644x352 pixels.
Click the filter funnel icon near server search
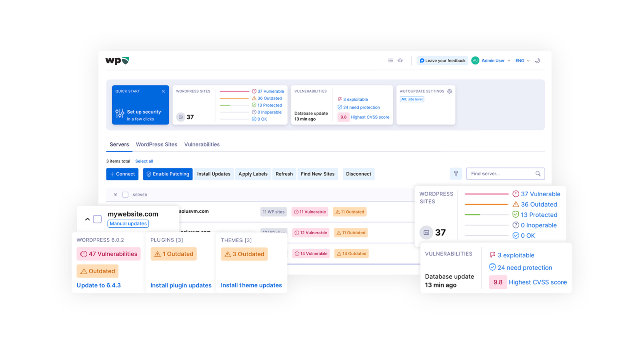(456, 173)
